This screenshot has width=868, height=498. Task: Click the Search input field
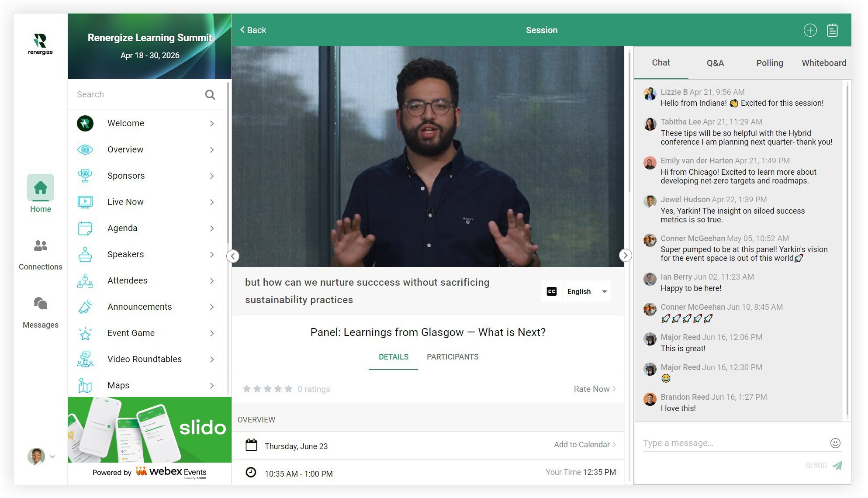click(x=138, y=95)
